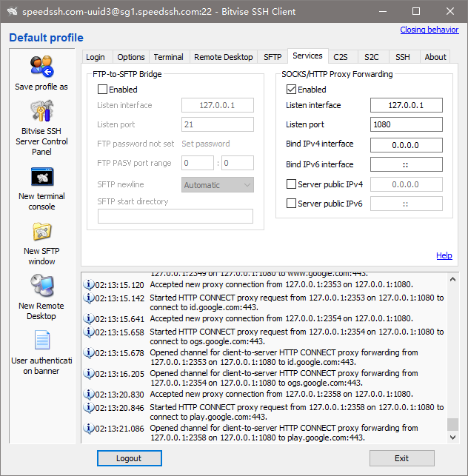Open the Terminal tab
This screenshot has width=468, height=476.
pyautogui.click(x=169, y=57)
